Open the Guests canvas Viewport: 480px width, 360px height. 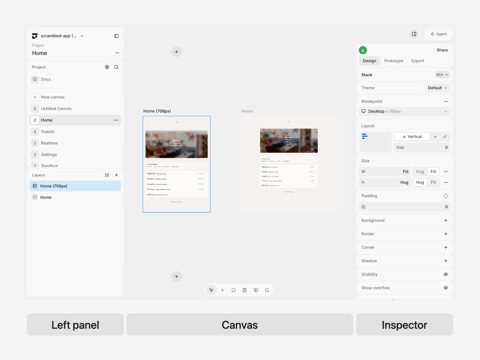(75, 132)
